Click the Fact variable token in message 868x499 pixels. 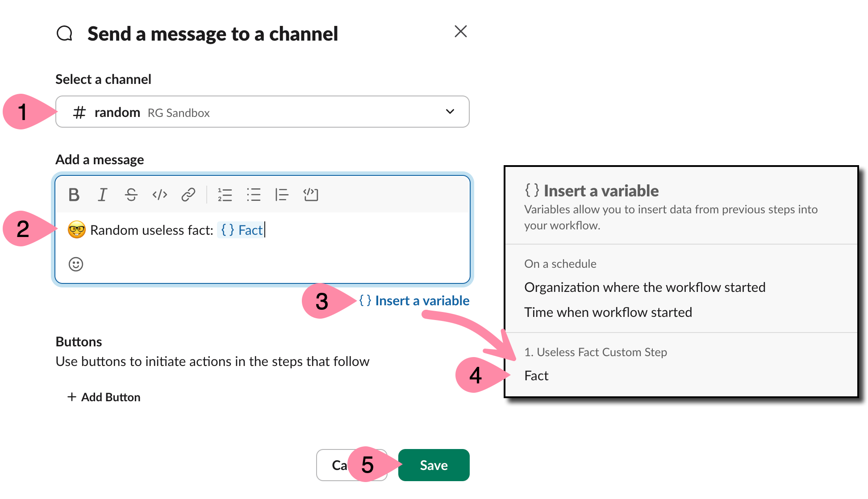click(242, 230)
